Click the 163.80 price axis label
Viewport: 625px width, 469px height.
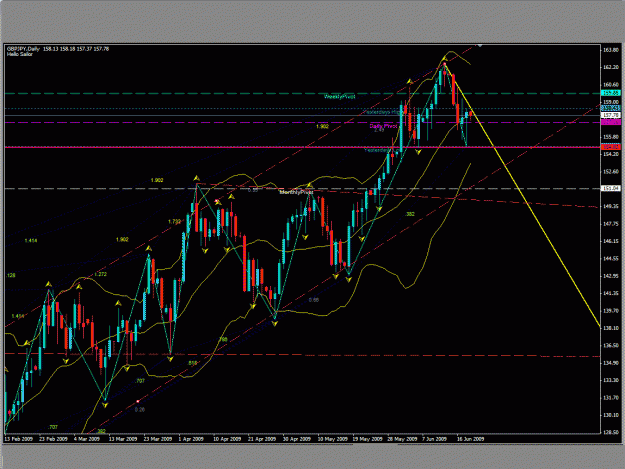(611, 50)
